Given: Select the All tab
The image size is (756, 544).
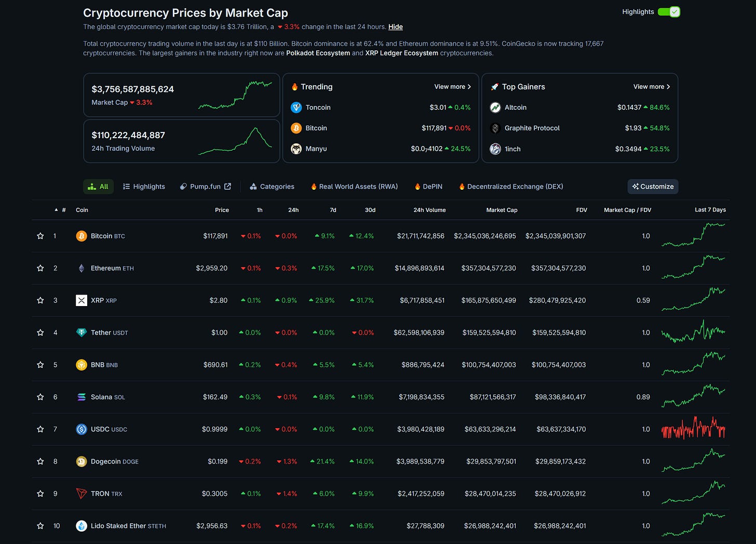Looking at the screenshot, I should [x=98, y=187].
